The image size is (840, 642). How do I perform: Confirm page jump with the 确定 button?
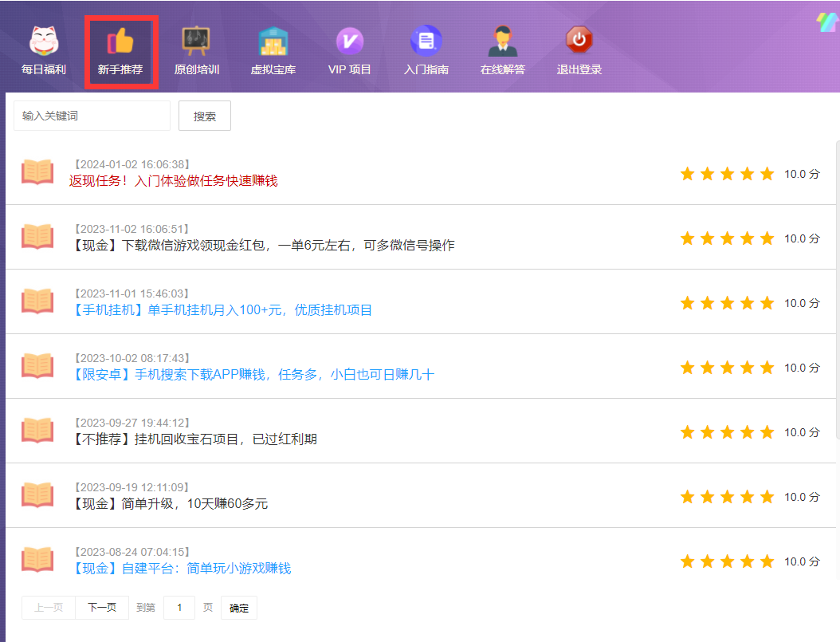[238, 607]
